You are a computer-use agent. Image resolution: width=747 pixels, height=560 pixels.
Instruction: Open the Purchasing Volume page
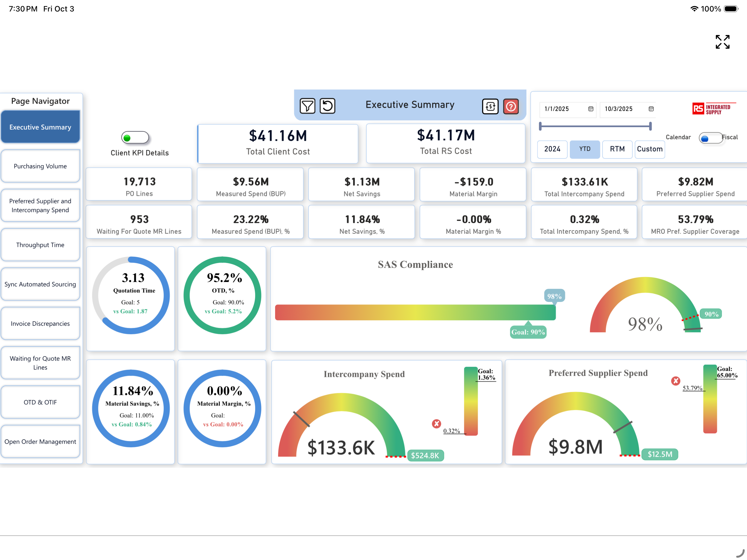[x=40, y=166]
